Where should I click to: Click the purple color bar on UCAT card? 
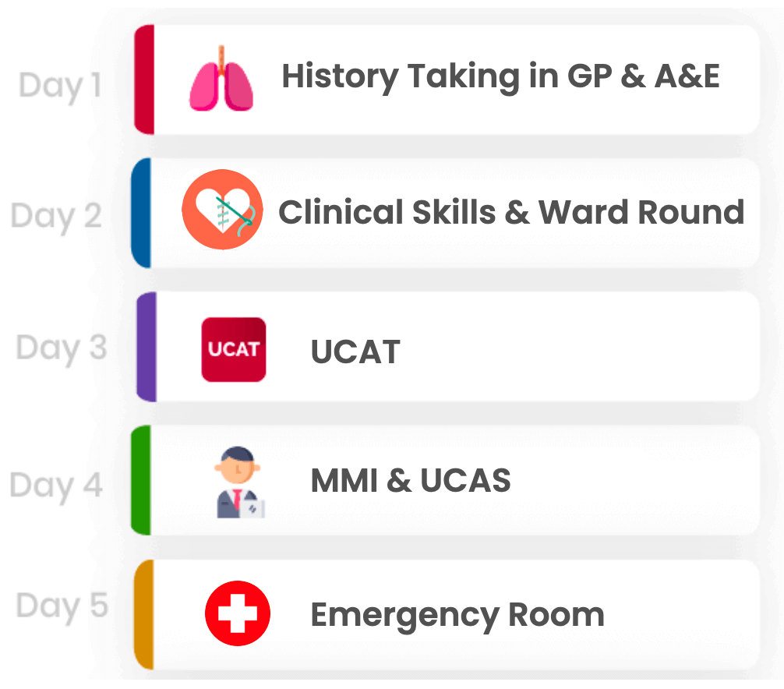coord(146,347)
